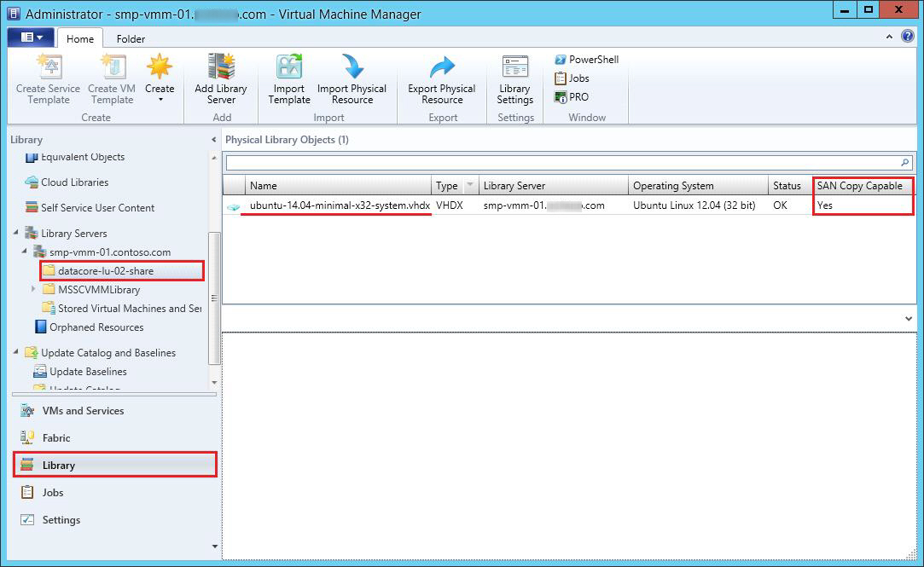The width and height of the screenshot is (924, 567).
Task: Click the library objects search field
Action: (x=561, y=162)
